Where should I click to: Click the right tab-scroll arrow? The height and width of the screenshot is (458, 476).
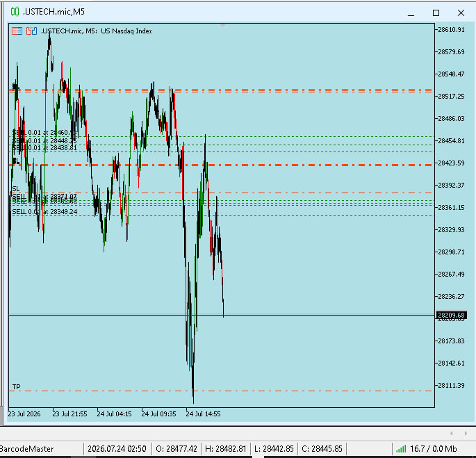[466, 434]
